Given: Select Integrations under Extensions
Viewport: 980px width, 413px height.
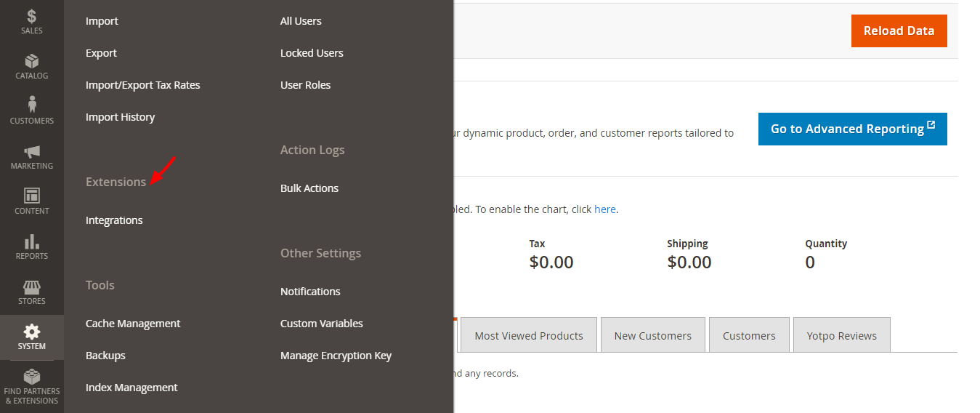Looking at the screenshot, I should 114,220.
